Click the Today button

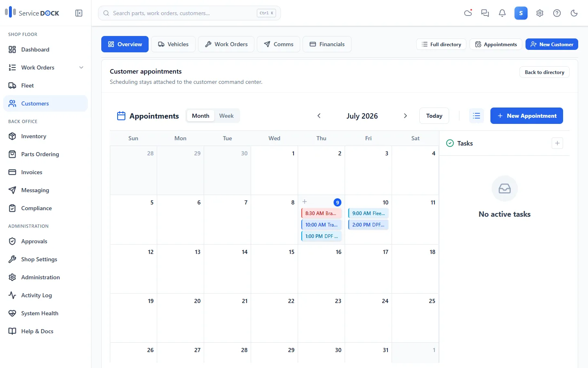[x=434, y=116]
